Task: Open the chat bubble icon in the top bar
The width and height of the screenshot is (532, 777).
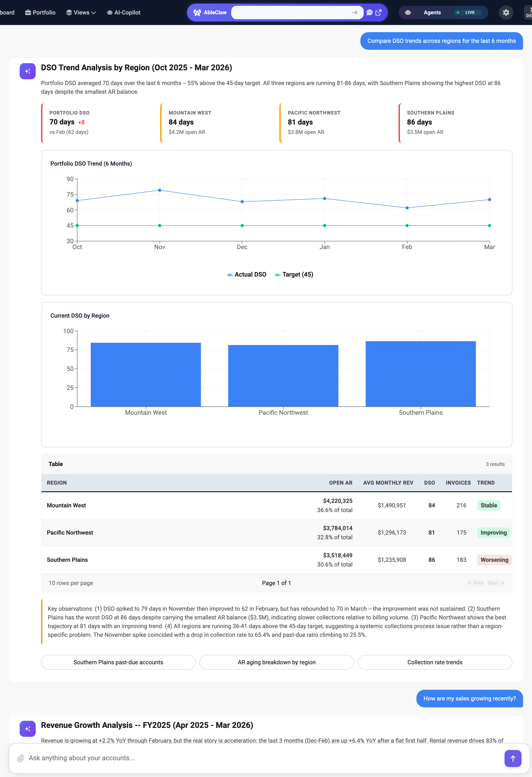Action: click(369, 12)
